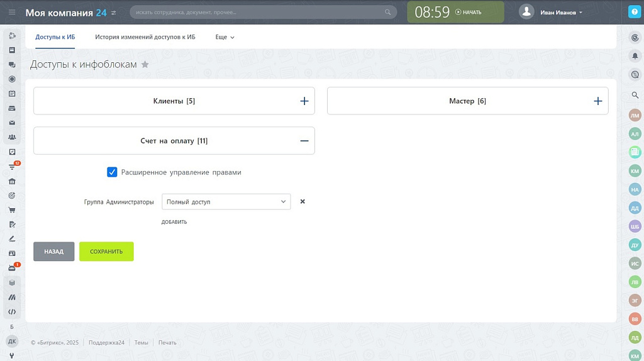
Task: Expand the Мастер [6] section
Action: point(597,101)
